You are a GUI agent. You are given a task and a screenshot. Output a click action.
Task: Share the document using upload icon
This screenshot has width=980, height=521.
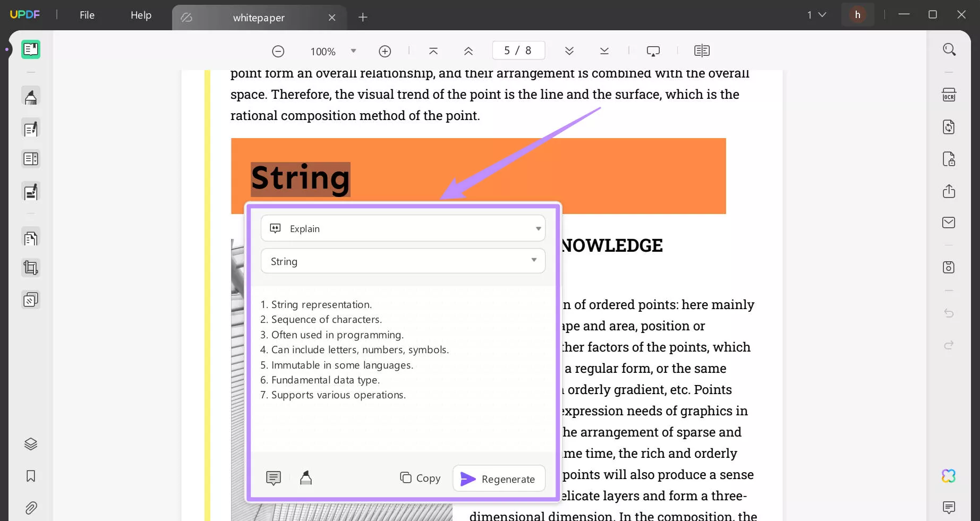pyautogui.click(x=949, y=191)
